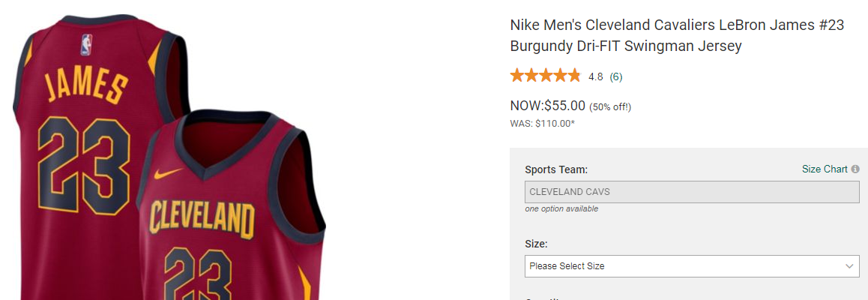Click the (6) reviews count link

click(x=616, y=76)
